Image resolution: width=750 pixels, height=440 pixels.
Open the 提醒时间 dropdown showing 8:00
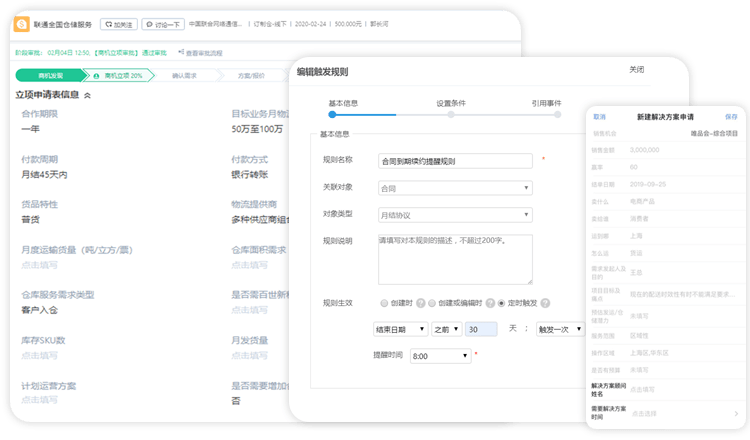tap(439, 355)
